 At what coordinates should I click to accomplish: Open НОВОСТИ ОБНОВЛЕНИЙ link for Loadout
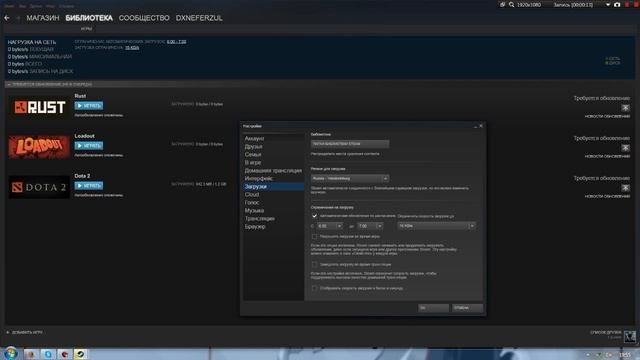tap(607, 156)
